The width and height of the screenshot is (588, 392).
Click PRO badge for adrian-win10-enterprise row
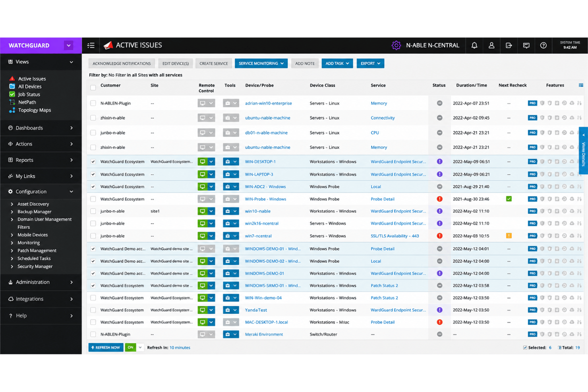[x=532, y=103]
